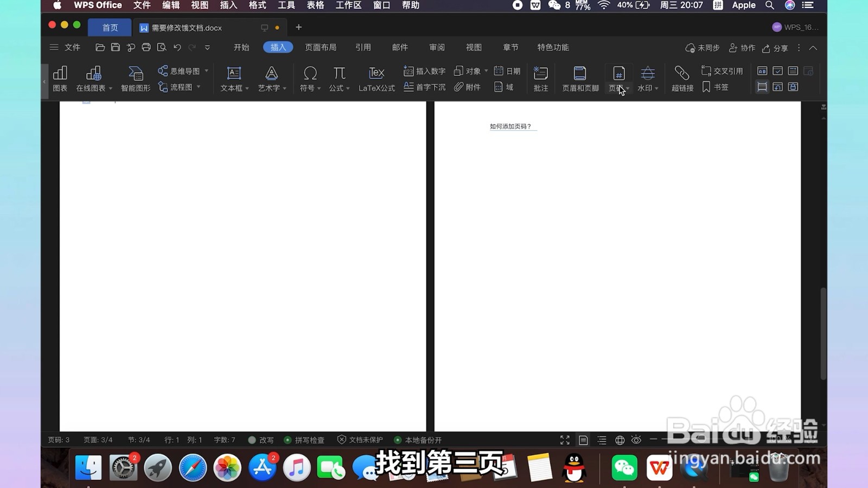Toggle 改写 overwrite mode in status bar
Image resolution: width=868 pixels, height=488 pixels.
pos(265,440)
